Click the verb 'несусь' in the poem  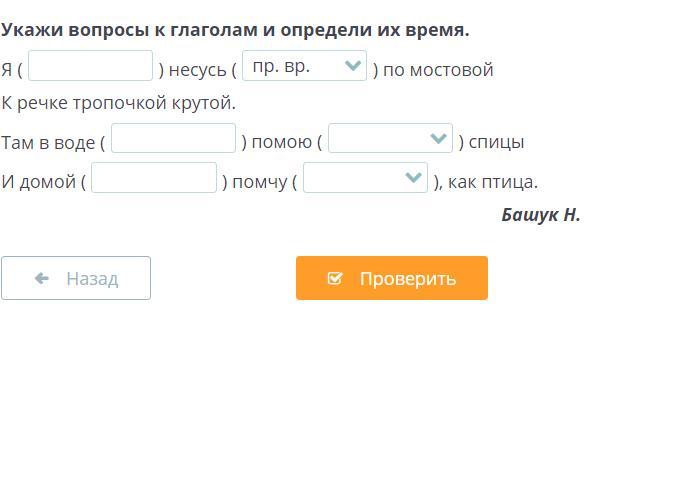point(198,70)
